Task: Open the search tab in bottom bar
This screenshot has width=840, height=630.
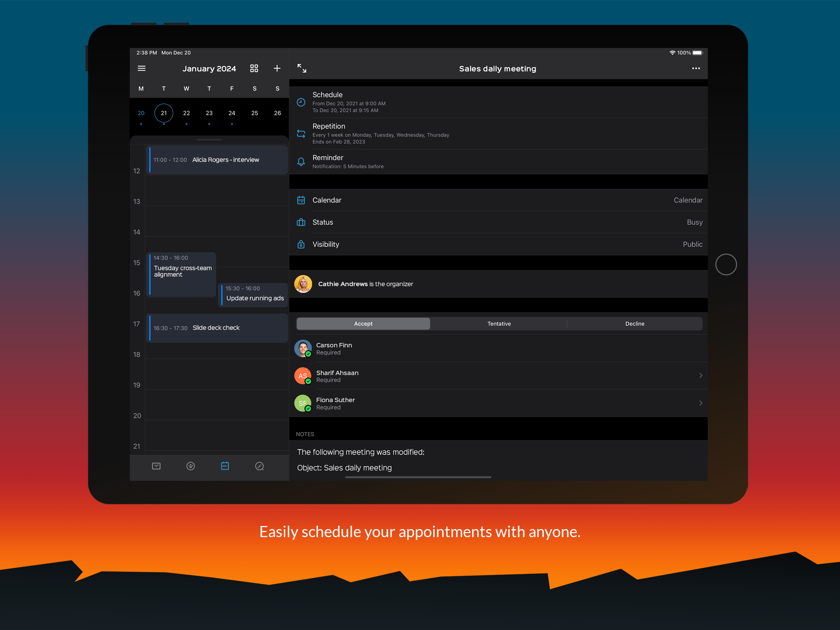Action: [x=260, y=466]
